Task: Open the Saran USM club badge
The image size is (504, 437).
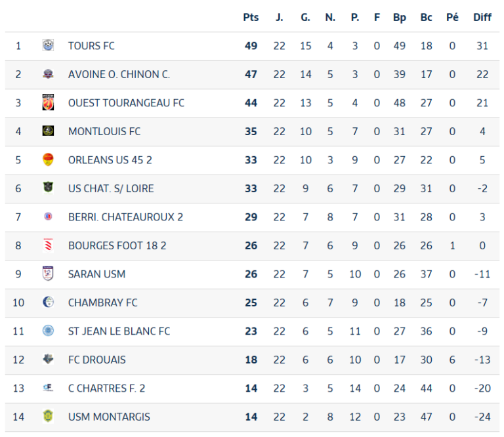Action: 48,274
